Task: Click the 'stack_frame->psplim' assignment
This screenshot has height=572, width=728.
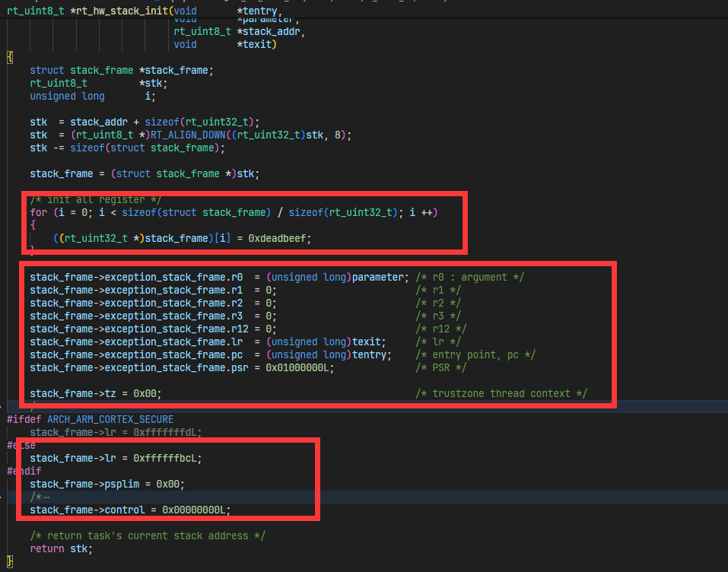Action: point(107,484)
